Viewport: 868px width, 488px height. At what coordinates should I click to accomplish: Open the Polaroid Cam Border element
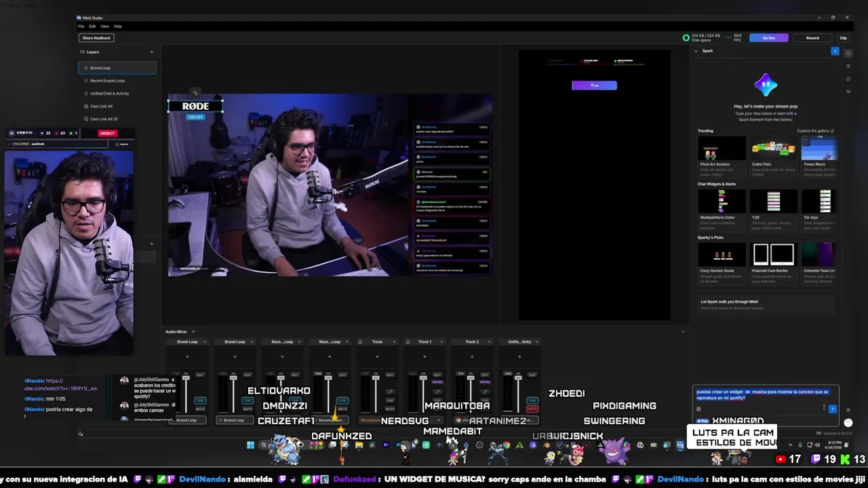pyautogui.click(x=774, y=255)
